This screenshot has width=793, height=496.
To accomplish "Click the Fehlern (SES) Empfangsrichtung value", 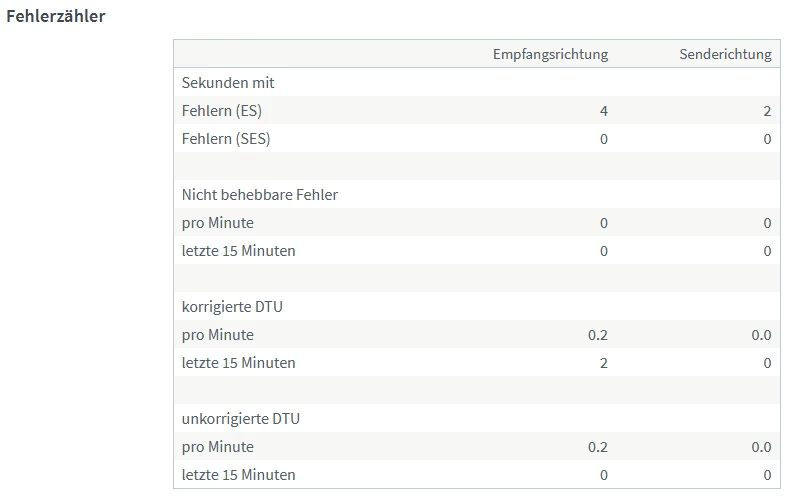I will 603,139.
